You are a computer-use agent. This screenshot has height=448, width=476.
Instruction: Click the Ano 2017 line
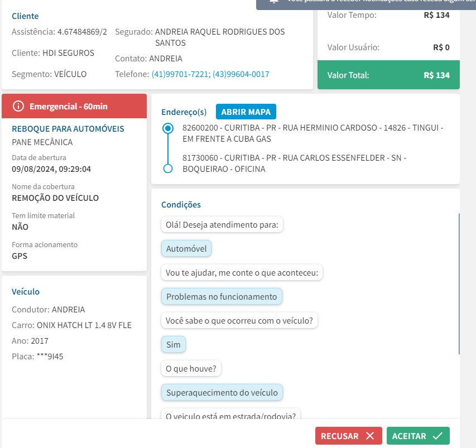pos(30,341)
